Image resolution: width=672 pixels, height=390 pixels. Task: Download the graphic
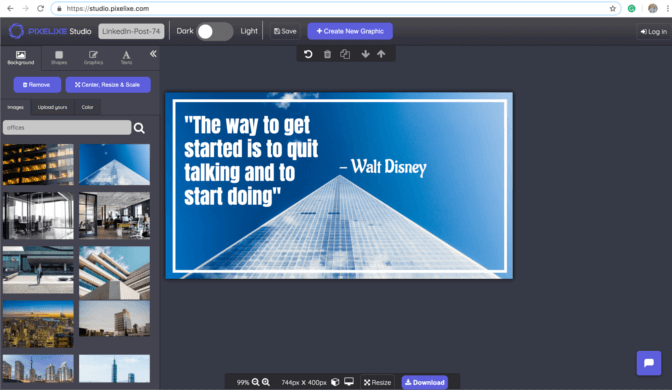click(x=425, y=382)
